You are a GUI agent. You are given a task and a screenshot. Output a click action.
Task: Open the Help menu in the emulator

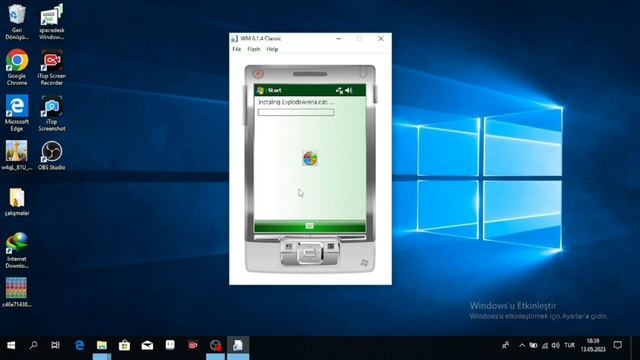click(272, 49)
